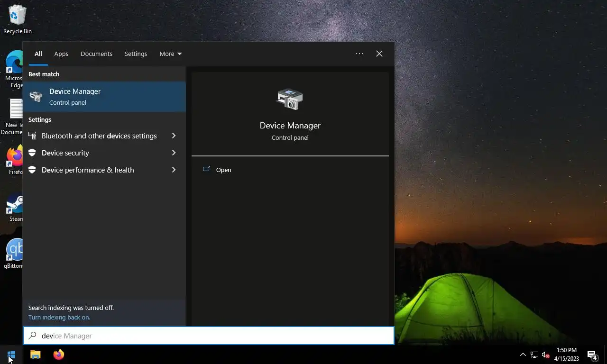This screenshot has width=607, height=364.
Task: Open Bluetooth and other devices settings
Action: (99, 136)
